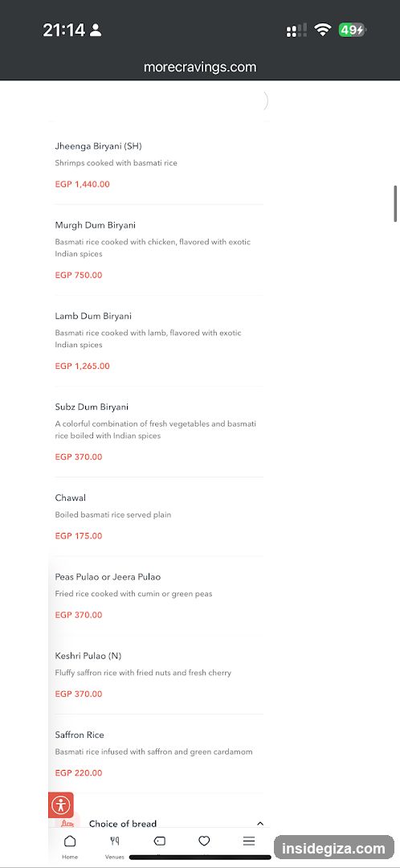Tap the Choice of bread heading
Screen dimensions: 400x868
pyautogui.click(x=123, y=824)
